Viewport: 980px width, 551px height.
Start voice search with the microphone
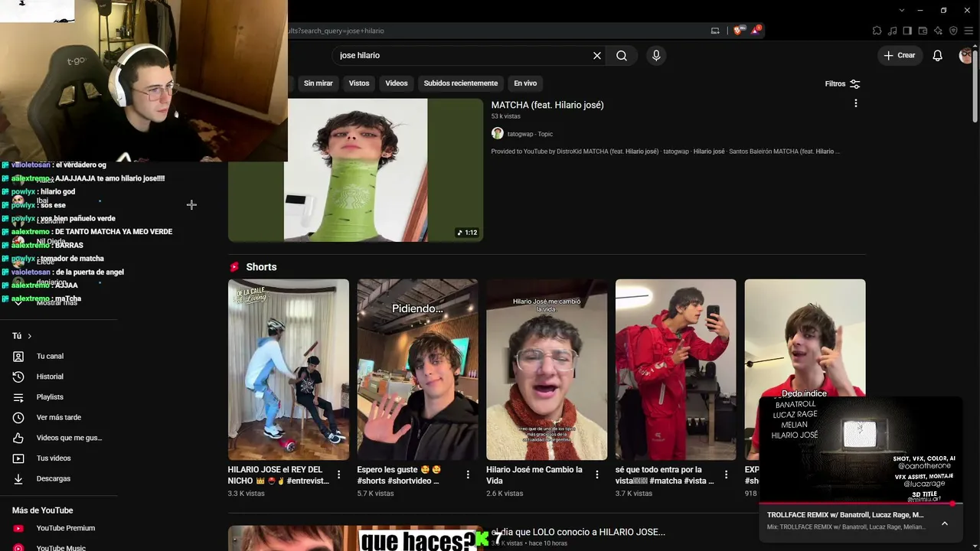pos(656,56)
